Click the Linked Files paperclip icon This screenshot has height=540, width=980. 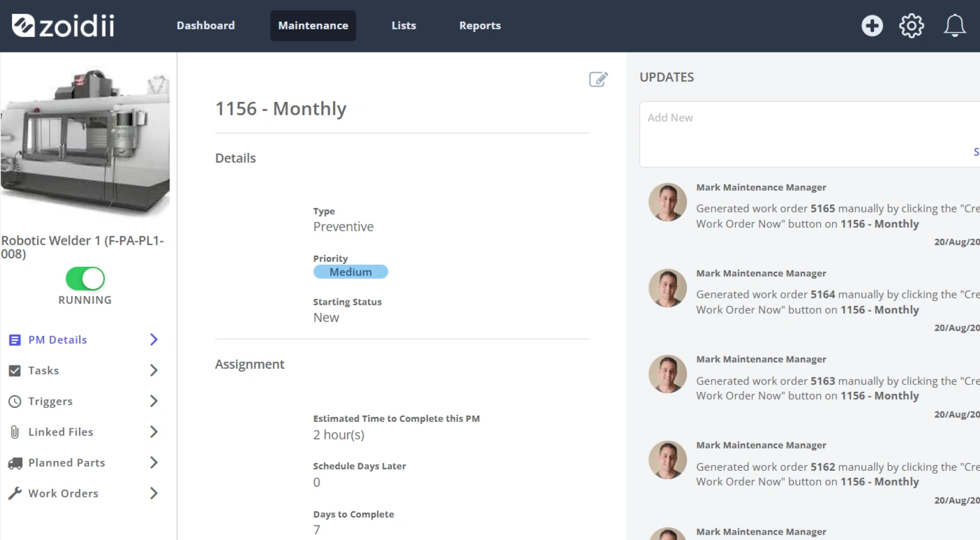pos(15,432)
